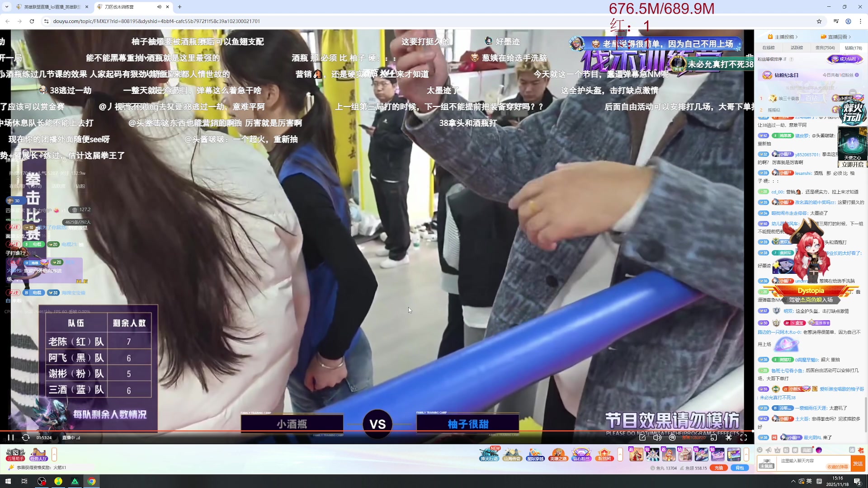Toggle web page fullscreen mode
Image resolution: width=868 pixels, height=488 pixels.
click(x=728, y=437)
